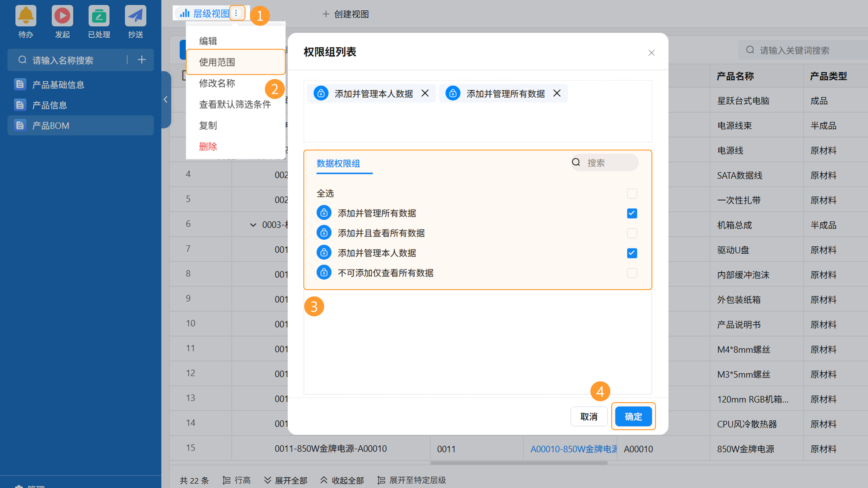Image resolution: width=868 pixels, height=488 pixels.
Task: Open the 发起 play icon
Action: 62,16
